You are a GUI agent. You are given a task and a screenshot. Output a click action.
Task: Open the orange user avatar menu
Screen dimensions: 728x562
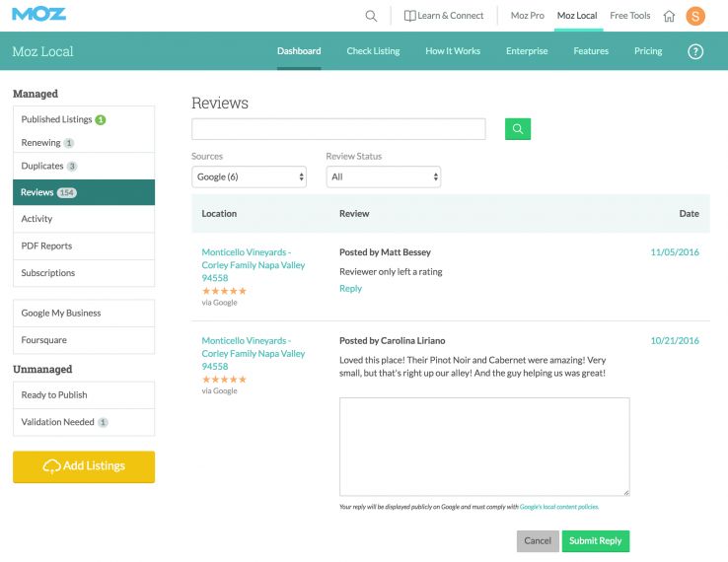695,16
